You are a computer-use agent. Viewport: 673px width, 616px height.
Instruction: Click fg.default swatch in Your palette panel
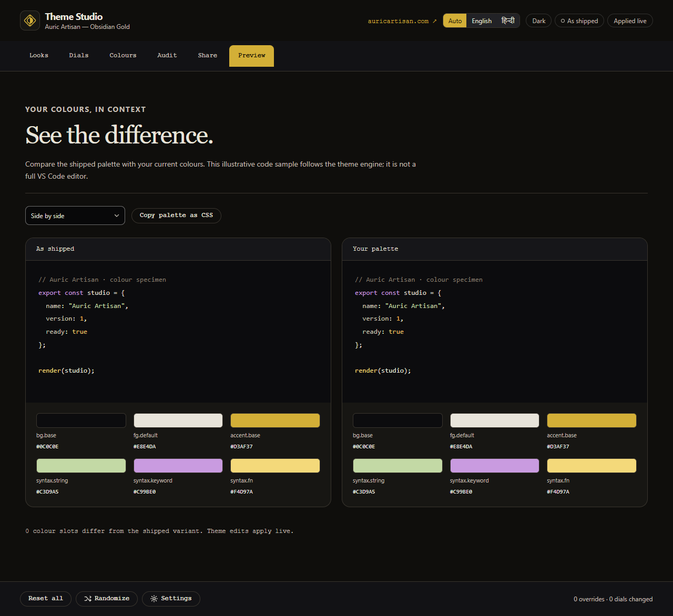pyautogui.click(x=495, y=420)
